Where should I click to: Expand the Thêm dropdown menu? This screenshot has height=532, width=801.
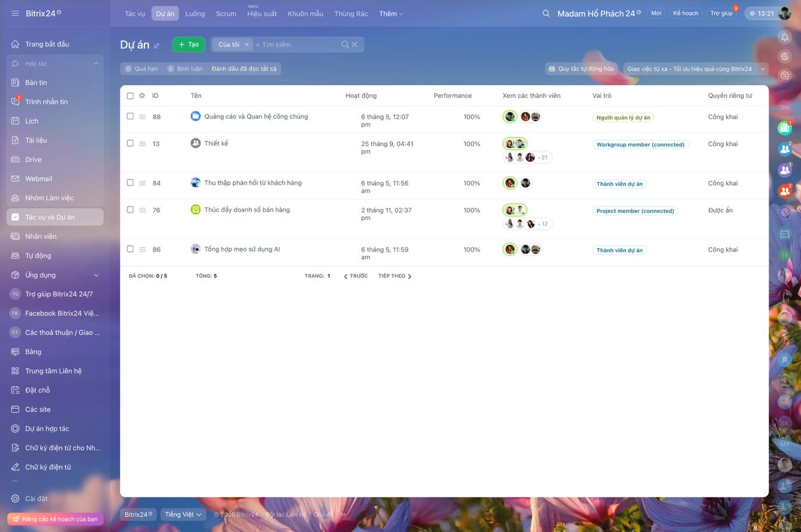(x=390, y=14)
